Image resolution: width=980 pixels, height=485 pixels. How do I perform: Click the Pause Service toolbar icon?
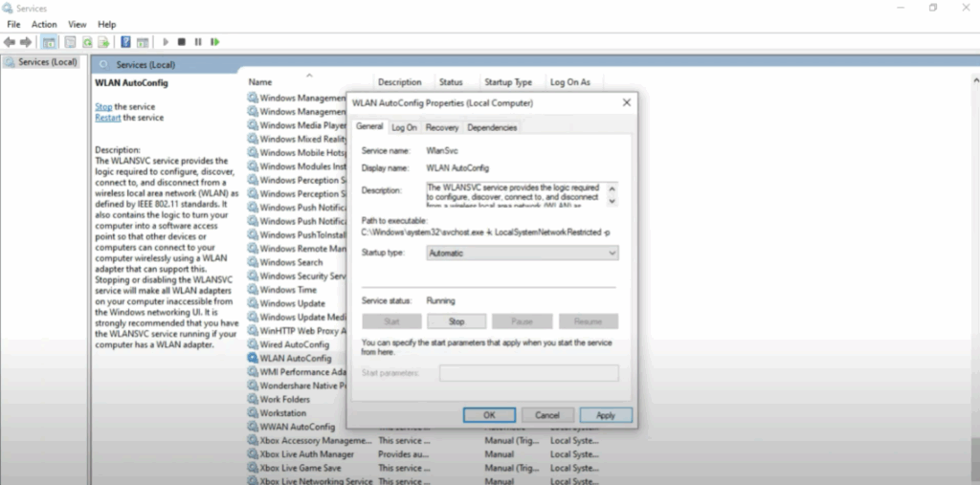[x=198, y=42]
